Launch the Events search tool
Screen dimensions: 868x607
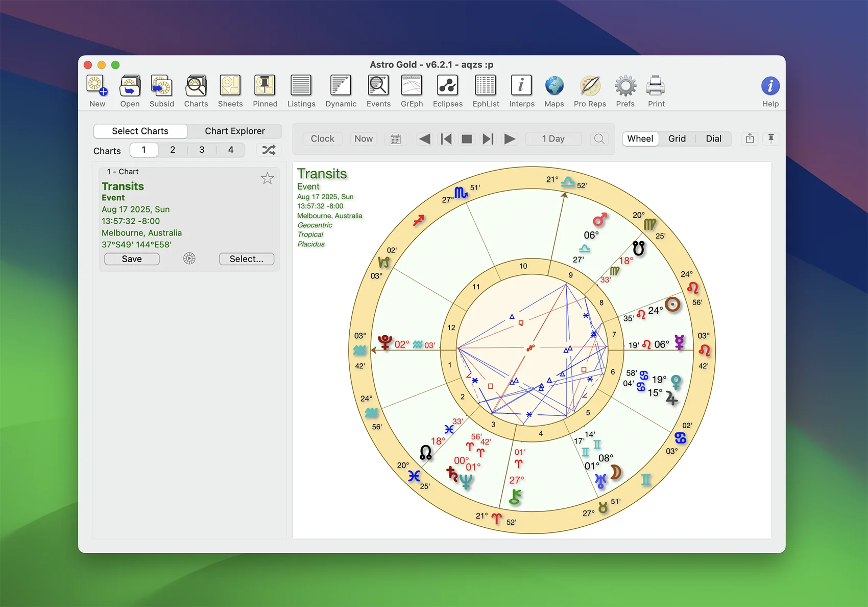[378, 91]
